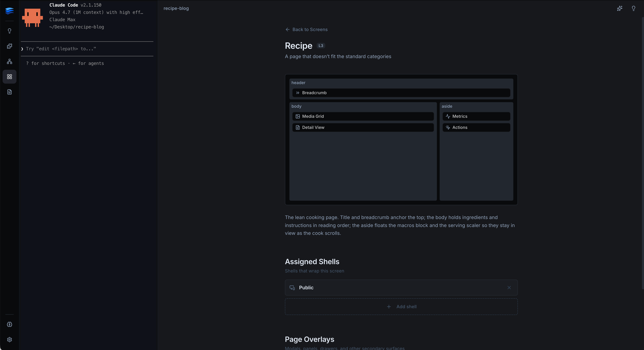Open the puzzle-piece components sidebar icon
The height and width of the screenshot is (350, 644).
coord(10,46)
